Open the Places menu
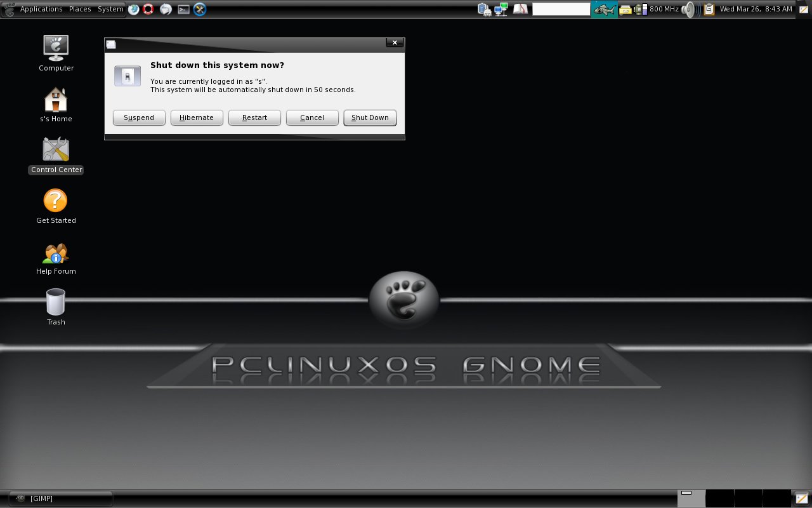The width and height of the screenshot is (812, 508). click(80, 9)
